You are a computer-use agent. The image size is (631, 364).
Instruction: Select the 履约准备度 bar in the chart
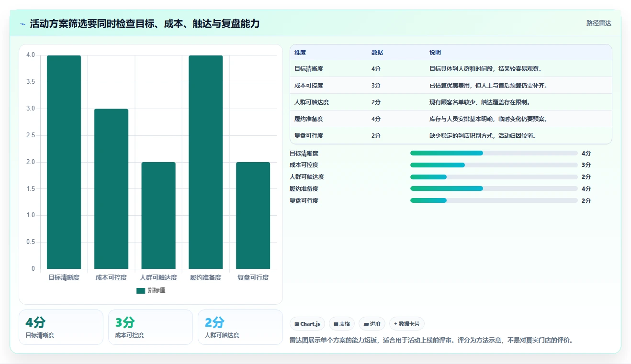click(206, 162)
